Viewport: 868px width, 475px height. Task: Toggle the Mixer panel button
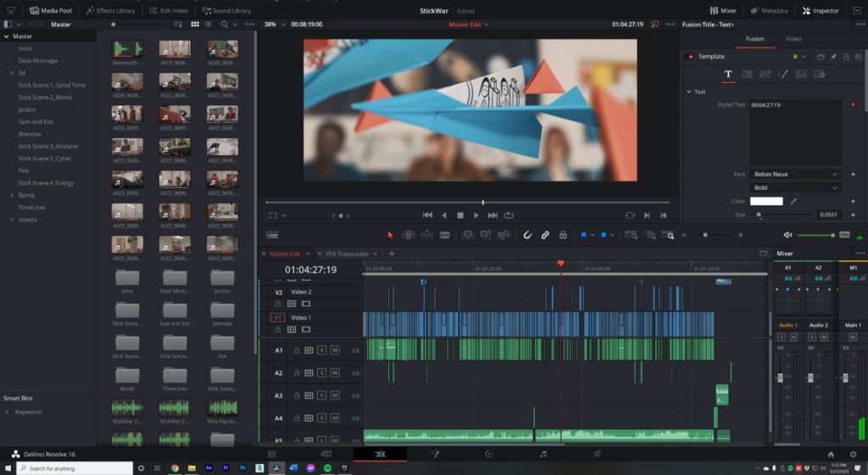[723, 10]
